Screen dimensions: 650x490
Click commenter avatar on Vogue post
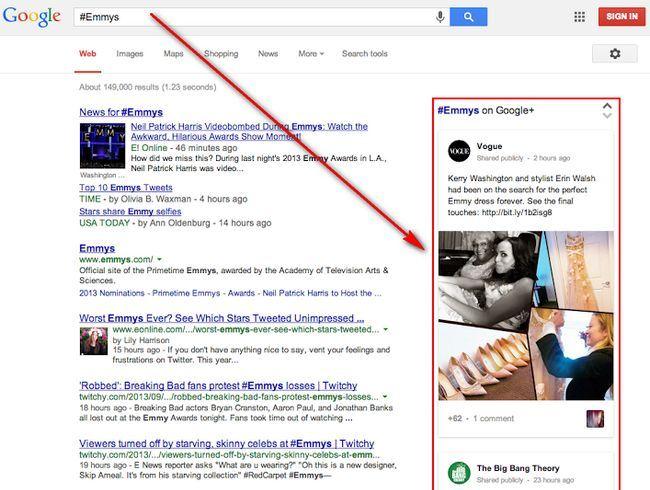[x=595, y=419]
